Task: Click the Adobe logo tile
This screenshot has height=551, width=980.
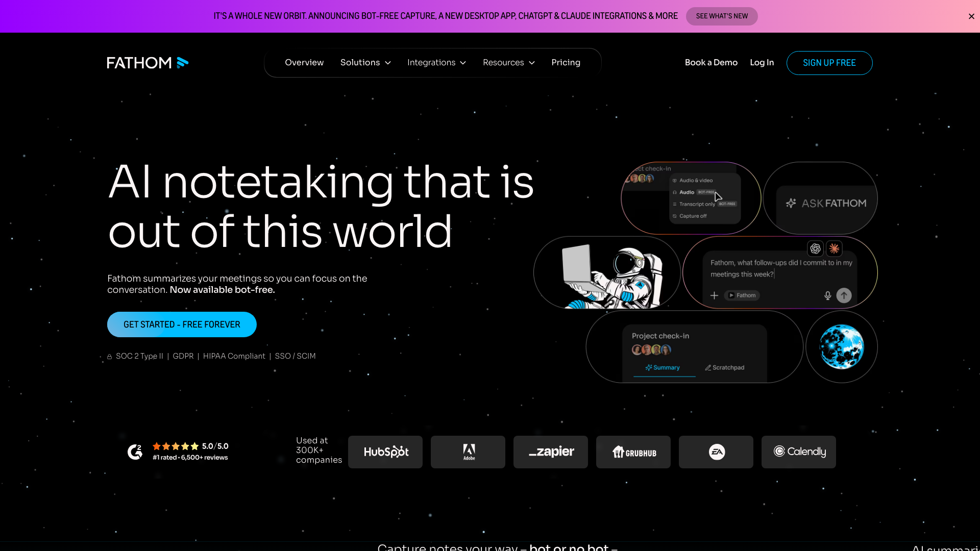Action: 468,452
